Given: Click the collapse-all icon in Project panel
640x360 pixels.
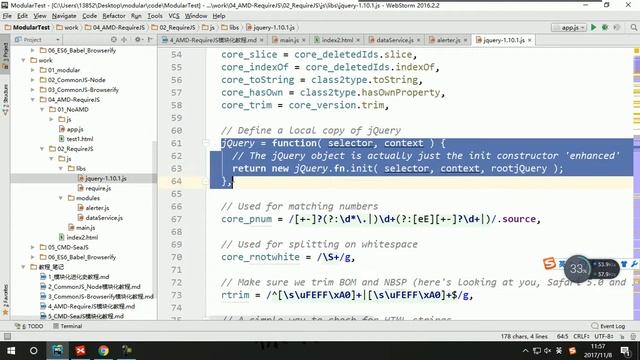Looking at the screenshot, I should tap(124, 40).
